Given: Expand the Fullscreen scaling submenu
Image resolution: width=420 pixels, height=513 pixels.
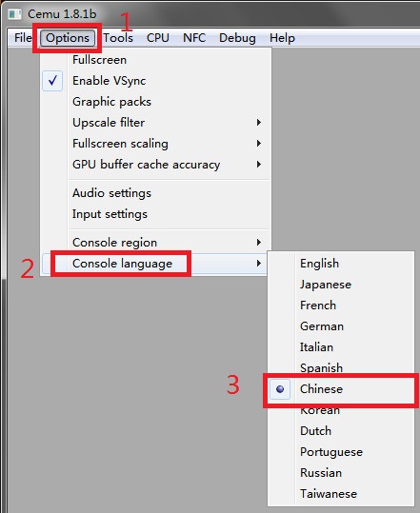Looking at the screenshot, I should point(155,144).
